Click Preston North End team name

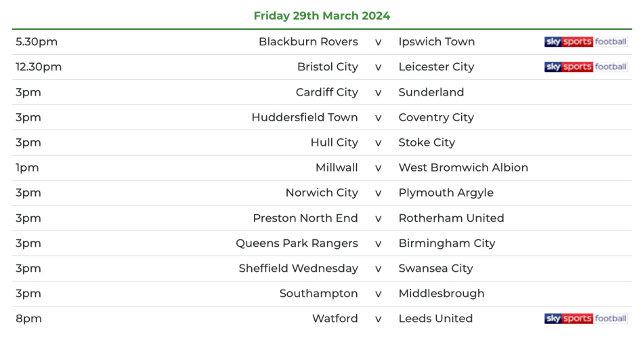[x=305, y=218]
